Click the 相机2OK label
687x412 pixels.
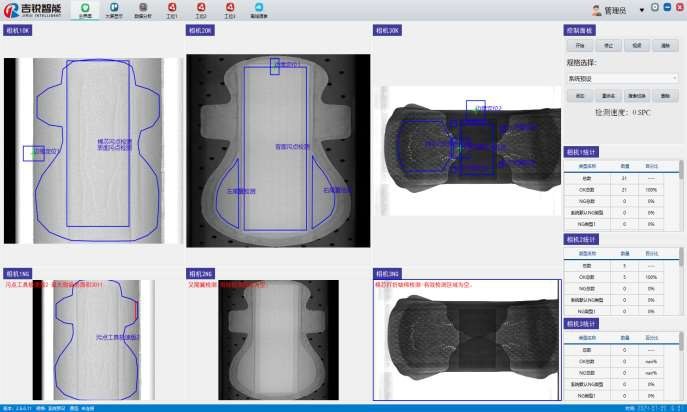(200, 31)
